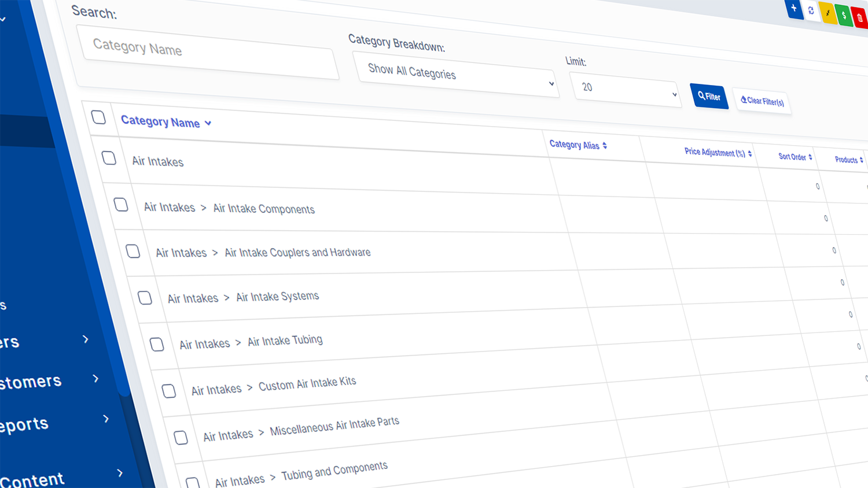Viewport: 868px width, 488px height.
Task: Expand the sidebar item ending in 'ers'
Action: (86, 339)
